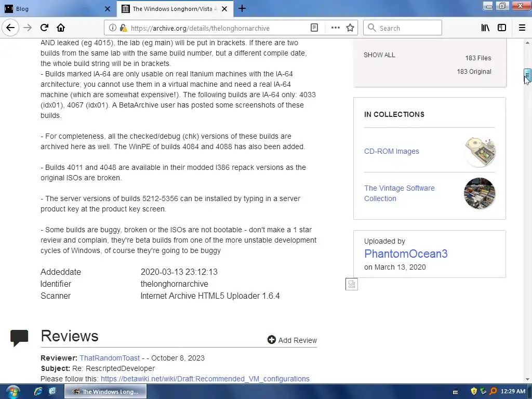Screen dimensions: 532x399
Task: Open the CD-ROM Images collection
Action: tap(392, 151)
